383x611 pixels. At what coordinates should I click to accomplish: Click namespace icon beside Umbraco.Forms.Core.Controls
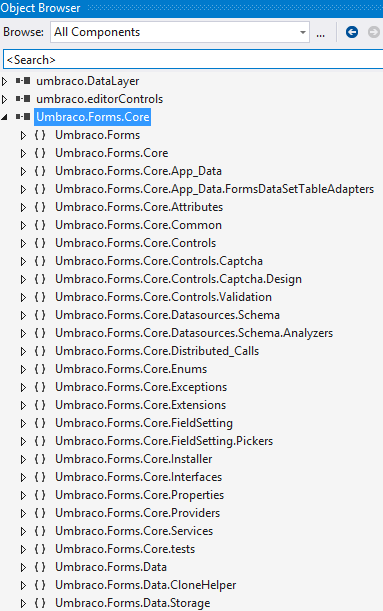40,243
